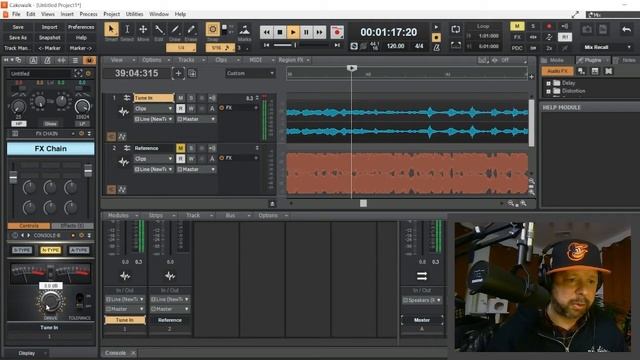Fast forward the transport
The height and width of the screenshot is (360, 640).
320,32
